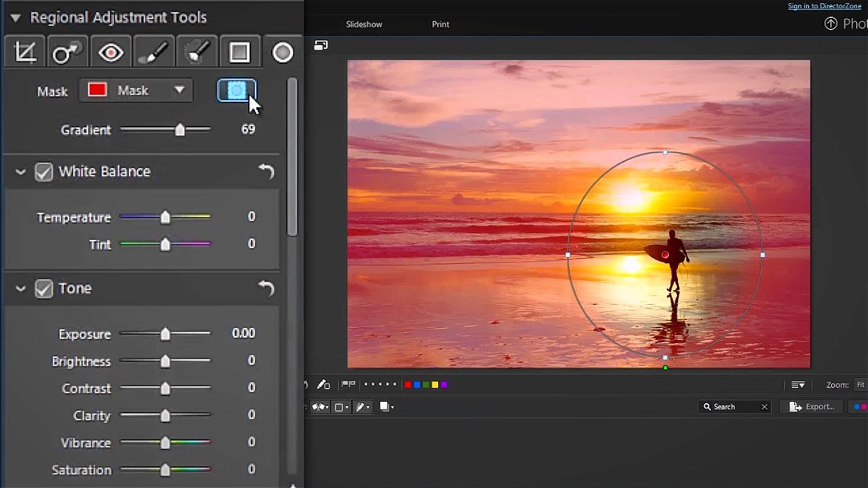This screenshot has height=488, width=868.
Task: Click the Exposure value 0.00
Action: click(x=243, y=333)
